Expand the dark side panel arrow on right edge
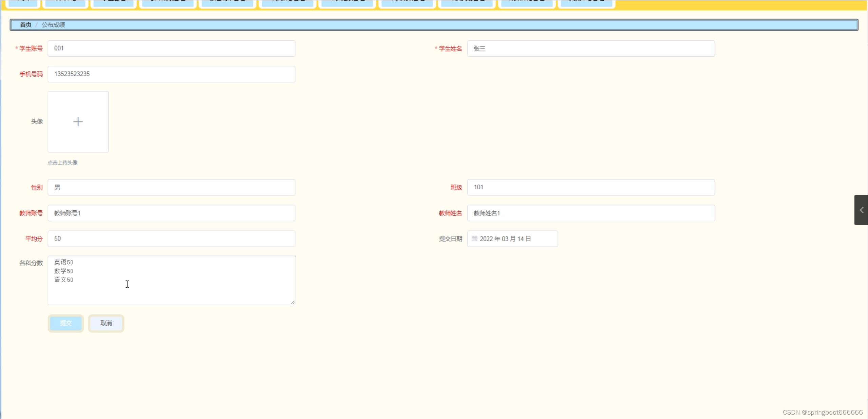Image resolution: width=868 pixels, height=419 pixels. 861,210
